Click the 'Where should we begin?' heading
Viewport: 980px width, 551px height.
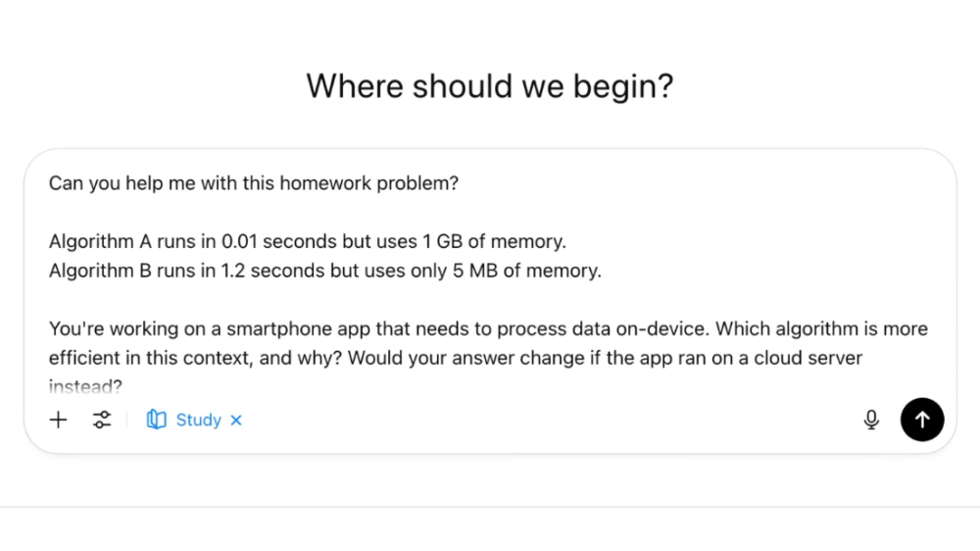(x=489, y=85)
